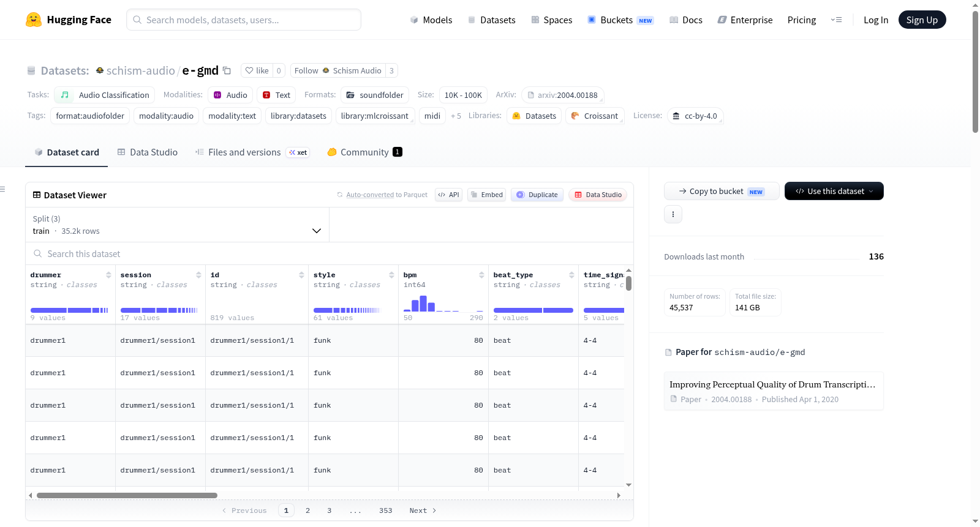Filter by Text modality tag
This screenshot has width=980, height=527.
tap(276, 95)
